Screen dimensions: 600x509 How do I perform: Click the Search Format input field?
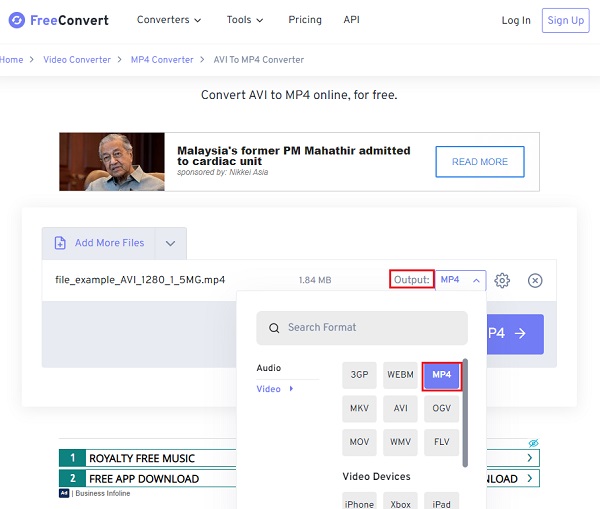(x=362, y=328)
